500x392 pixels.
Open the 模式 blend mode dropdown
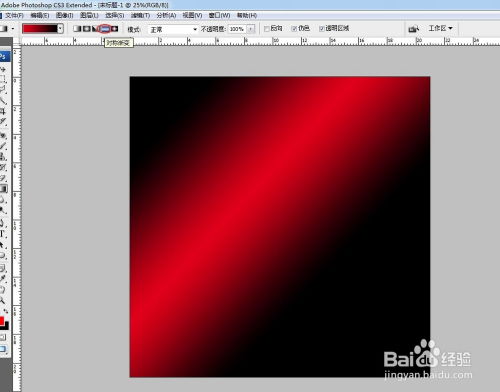[173, 30]
